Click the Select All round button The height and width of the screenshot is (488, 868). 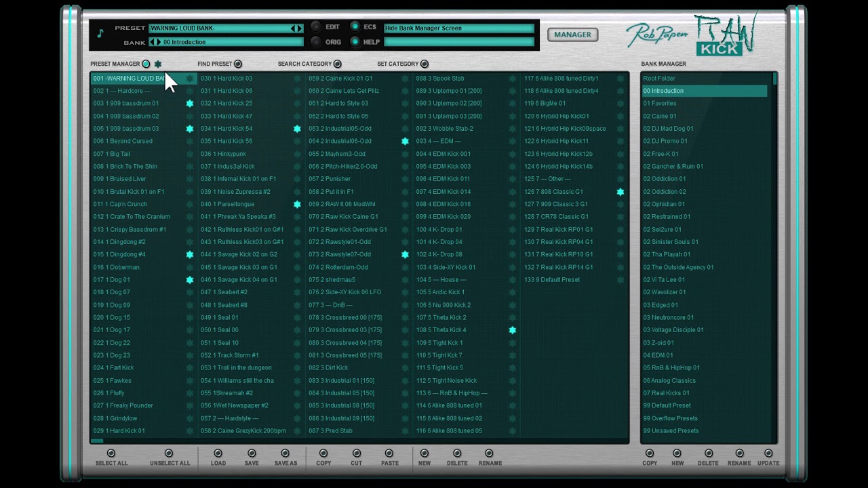[x=111, y=453]
